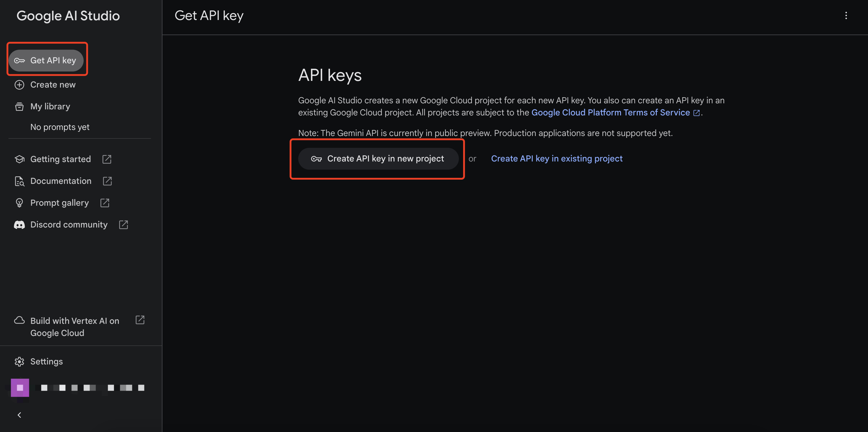This screenshot has width=868, height=432.
Task: Click the three-dot more options icon
Action: coord(846,15)
